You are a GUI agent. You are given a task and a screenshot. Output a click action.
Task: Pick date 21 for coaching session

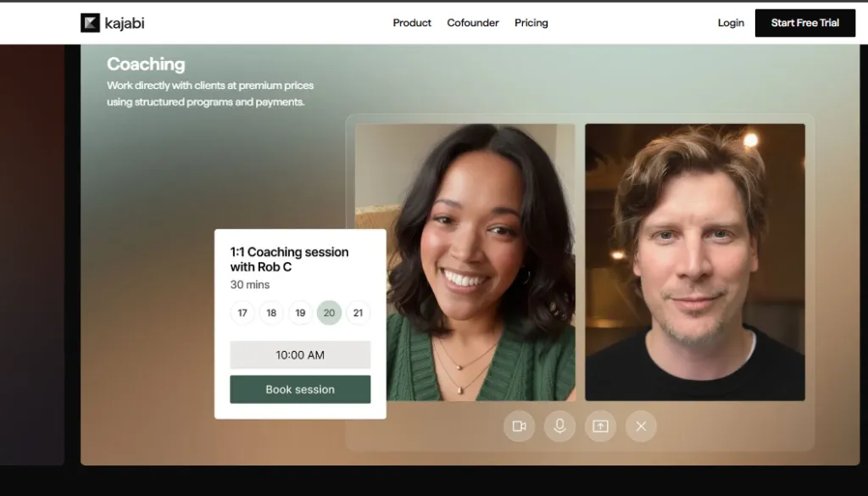[x=358, y=313]
